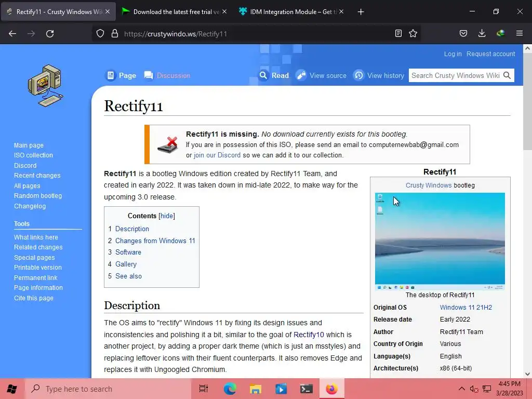Open Task View on the taskbar
This screenshot has width=532, height=399.
coord(204,389)
